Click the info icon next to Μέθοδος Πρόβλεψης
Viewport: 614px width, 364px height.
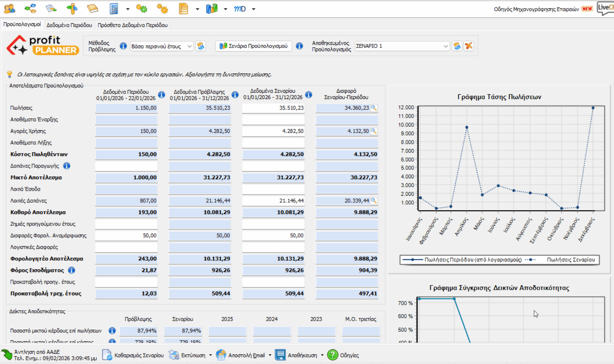[x=123, y=46]
